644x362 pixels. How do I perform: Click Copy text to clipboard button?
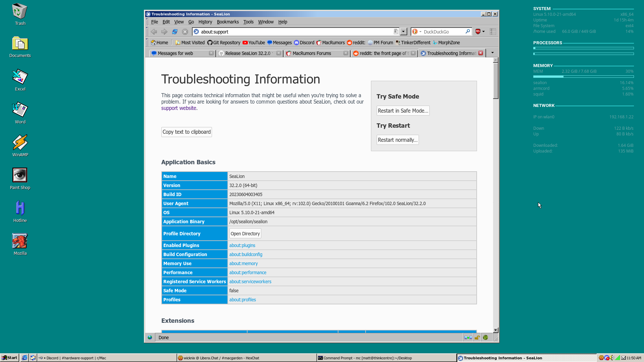point(186,132)
